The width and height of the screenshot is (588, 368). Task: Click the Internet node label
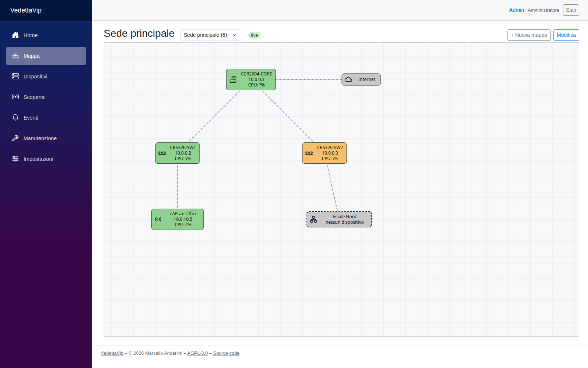[x=367, y=79]
